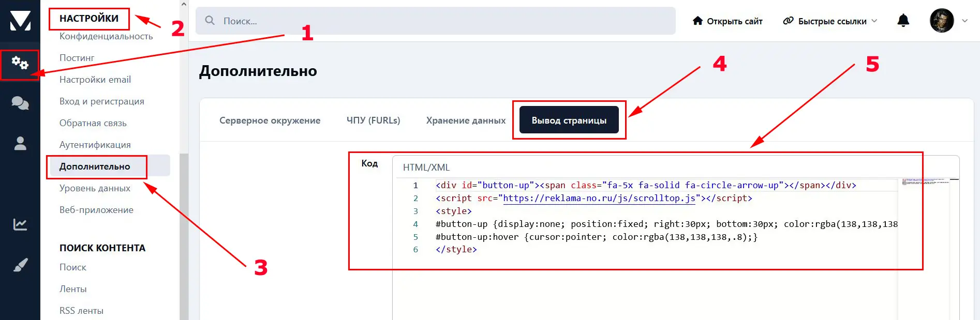
Task: Click line number 4 in the gutter
Action: pyautogui.click(x=415, y=224)
